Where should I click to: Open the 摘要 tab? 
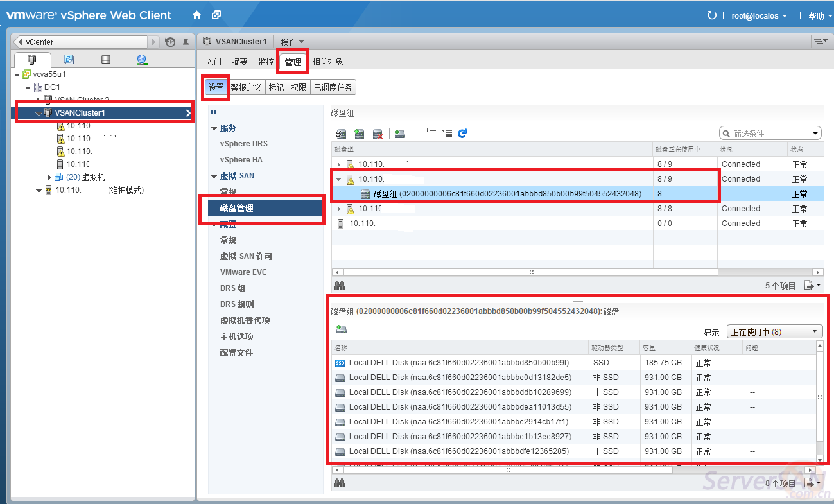point(240,62)
